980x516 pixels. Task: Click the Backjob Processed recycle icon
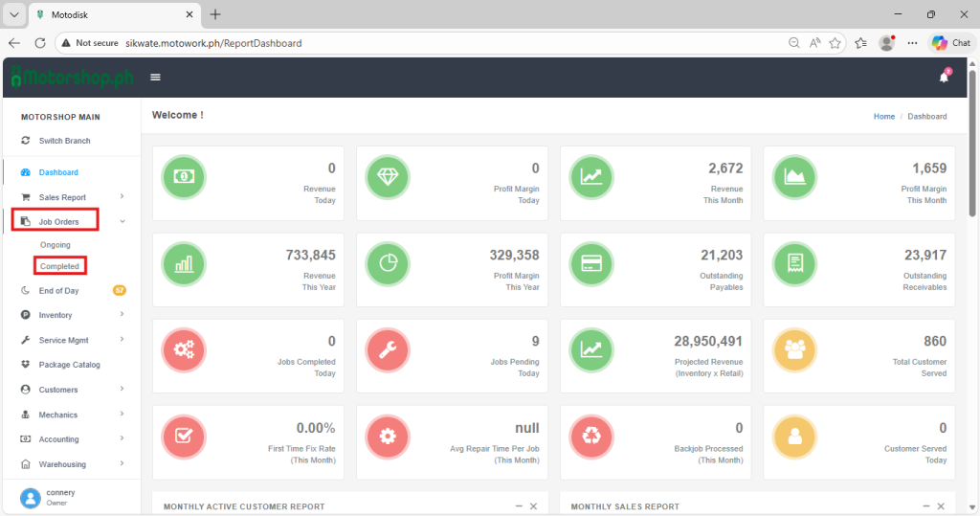click(590, 437)
